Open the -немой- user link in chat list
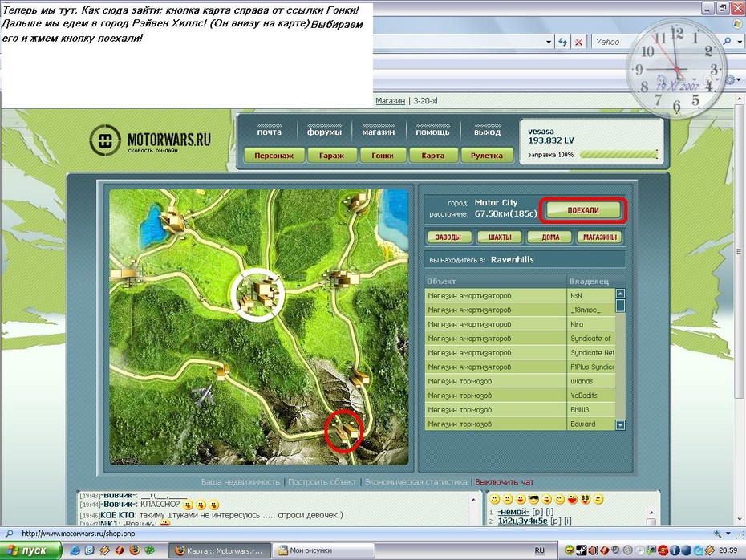Screen dimensions: 746x560 [x=513, y=512]
